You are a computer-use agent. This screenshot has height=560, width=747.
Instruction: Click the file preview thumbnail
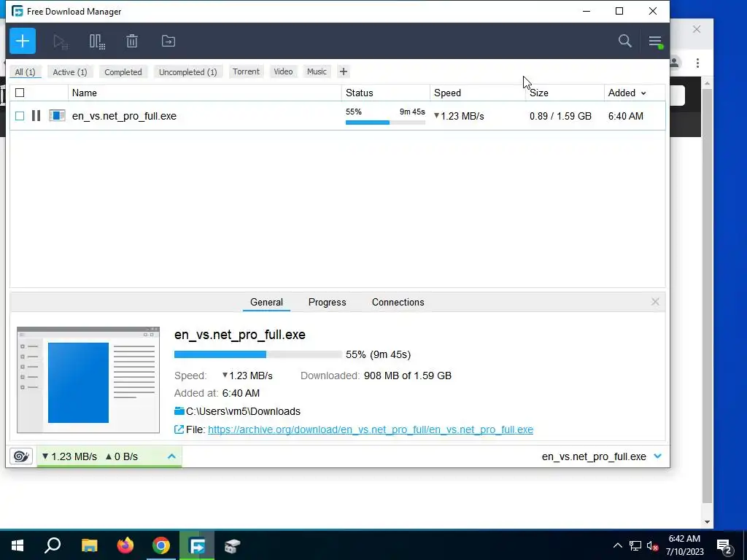[88, 380]
